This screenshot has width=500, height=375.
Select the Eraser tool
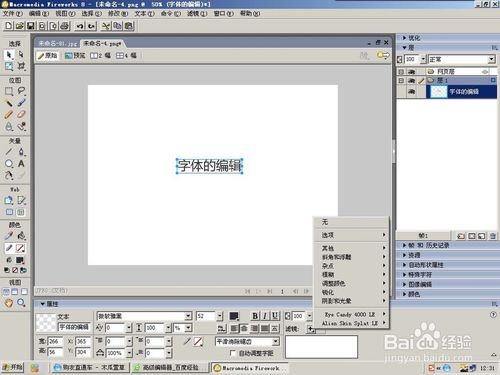click(21, 115)
